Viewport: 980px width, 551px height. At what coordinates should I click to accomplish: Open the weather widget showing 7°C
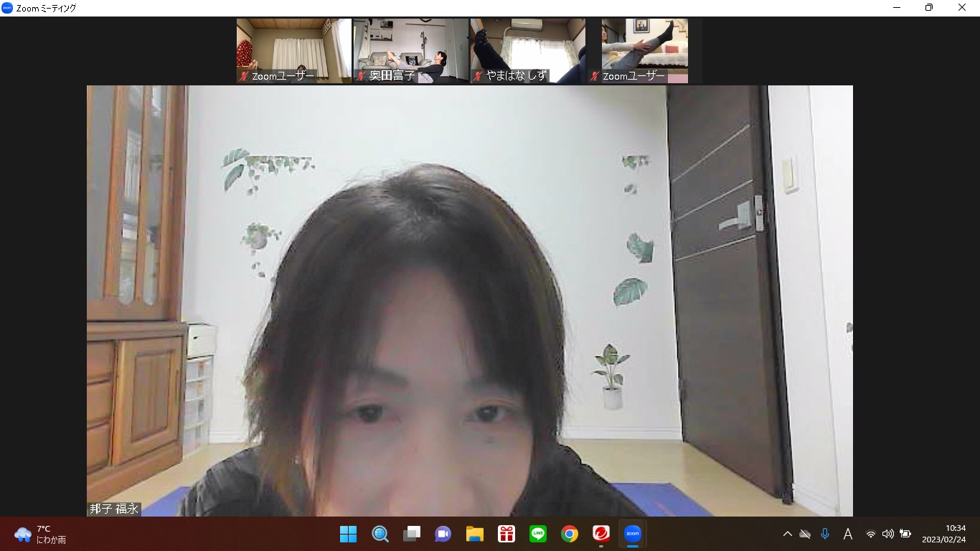pos(40,534)
